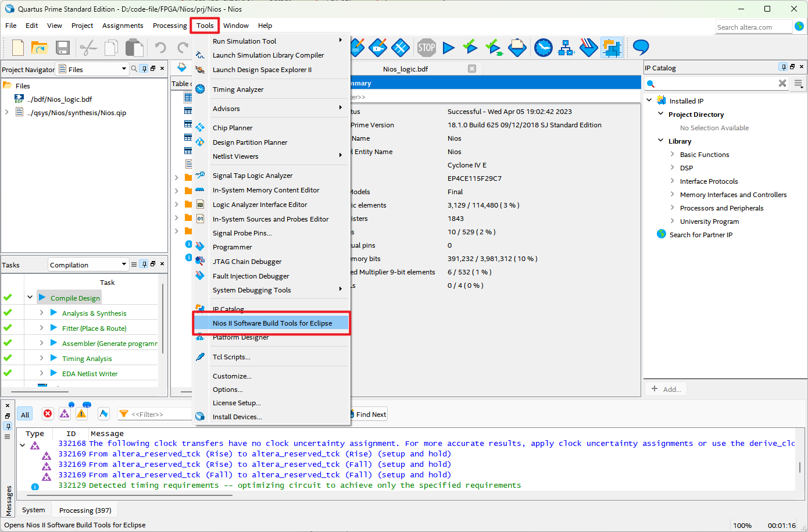Open the Tasks flow dropdown showing Compilation
This screenshot has width=808, height=532.
point(124,264)
